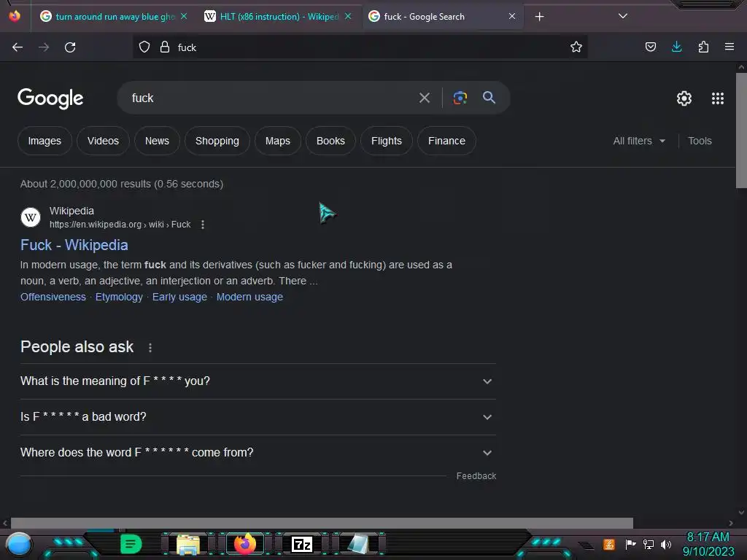
Task: Switch to Finance results
Action: (446, 141)
